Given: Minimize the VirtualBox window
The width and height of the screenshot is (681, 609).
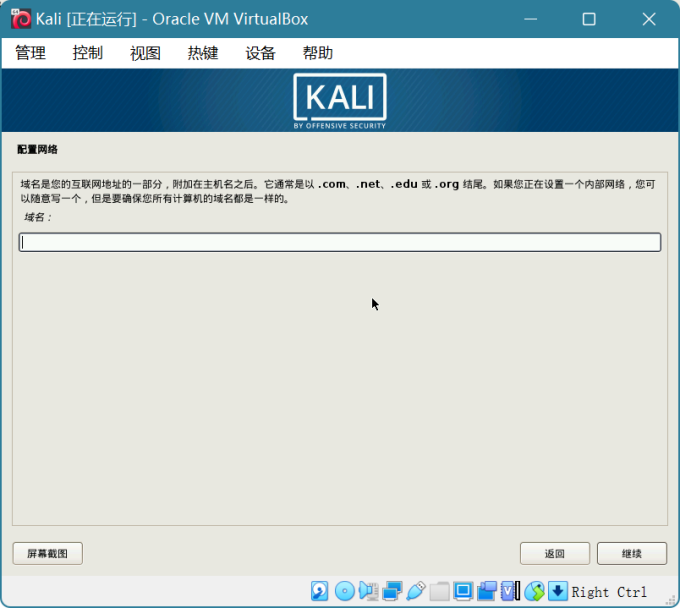Looking at the screenshot, I should tap(531, 19).
